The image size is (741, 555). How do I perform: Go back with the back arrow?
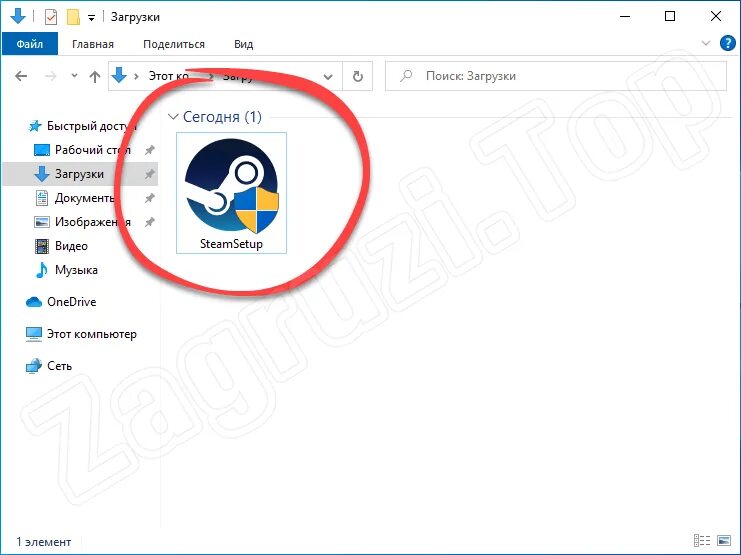click(x=21, y=76)
